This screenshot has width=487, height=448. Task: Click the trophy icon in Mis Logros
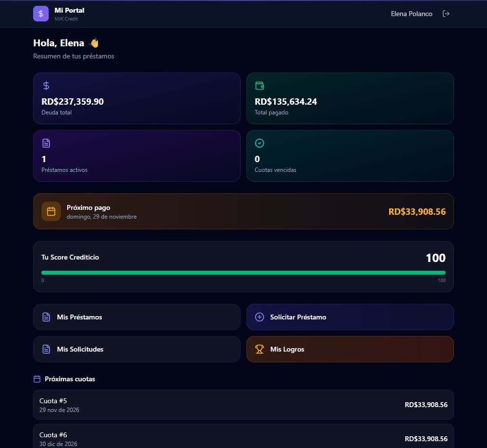pos(260,349)
